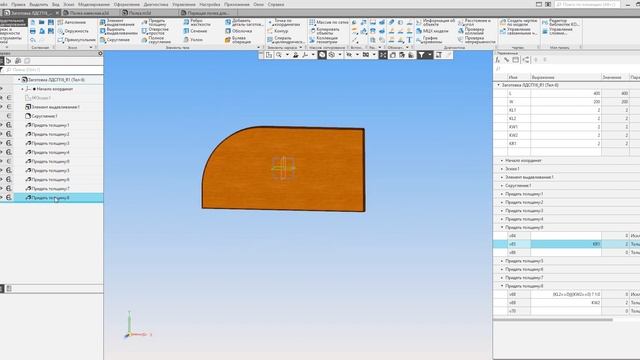Open МЦХ модели tool
The image size is (640, 360).
(432, 31)
